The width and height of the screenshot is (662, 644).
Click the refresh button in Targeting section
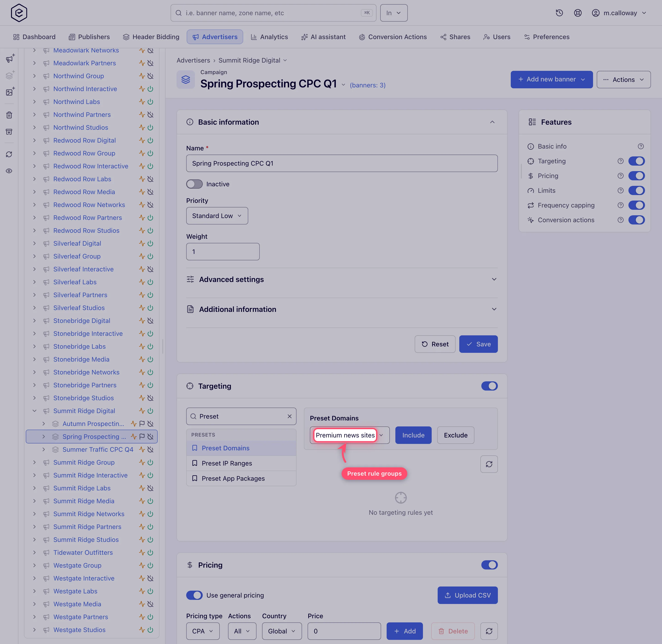[x=489, y=464]
